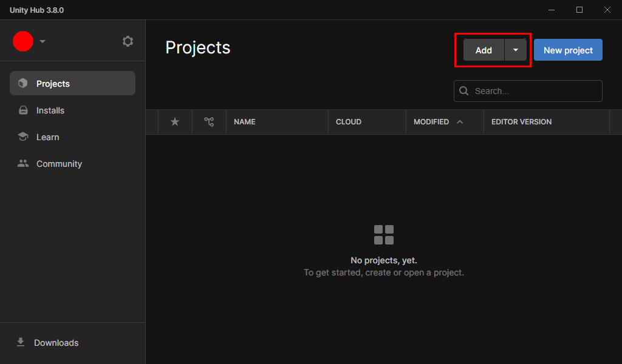
Task: Toggle the MODIFIED sort direction arrow
Action: click(460, 121)
